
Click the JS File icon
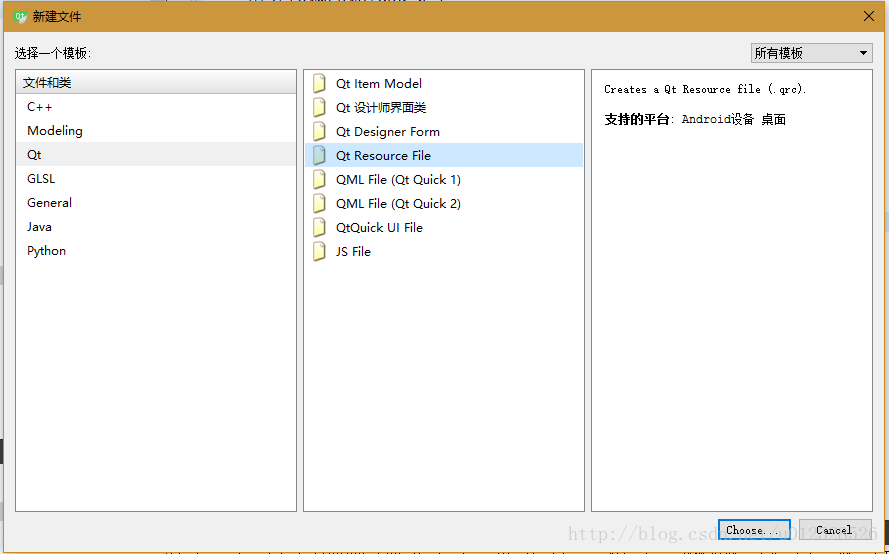(x=320, y=251)
